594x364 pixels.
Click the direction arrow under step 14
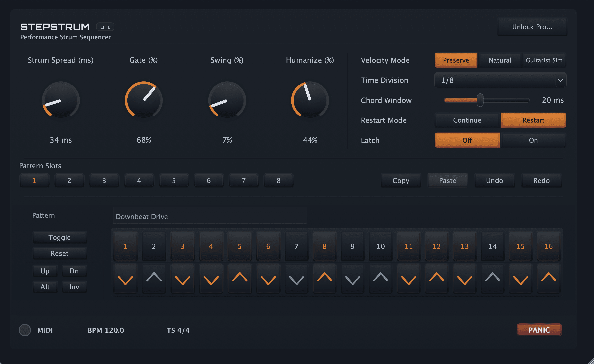(493, 279)
